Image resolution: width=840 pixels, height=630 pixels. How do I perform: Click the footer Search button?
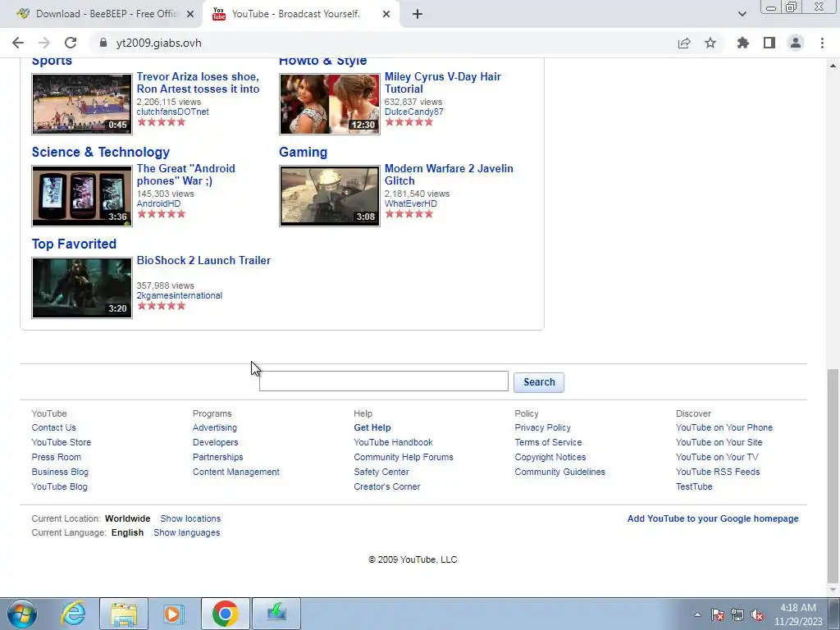pyautogui.click(x=539, y=382)
